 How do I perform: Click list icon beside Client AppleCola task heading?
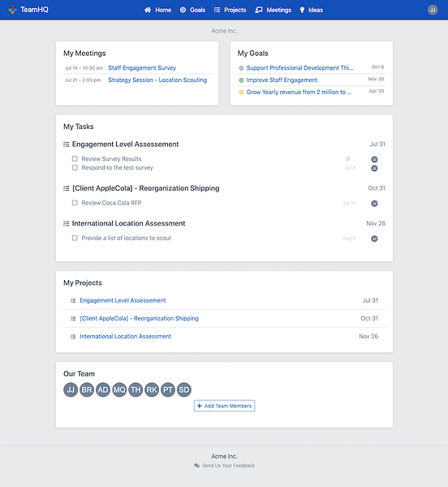[66, 188]
